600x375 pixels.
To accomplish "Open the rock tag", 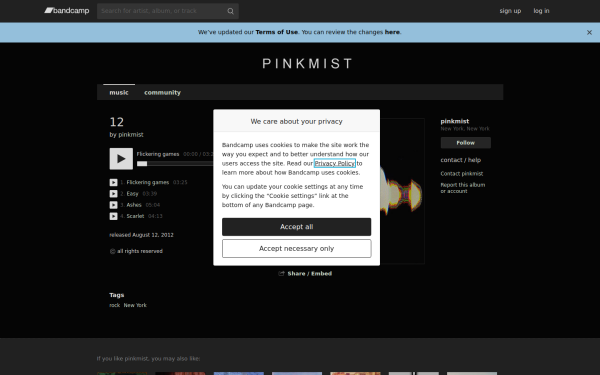I will 114,305.
